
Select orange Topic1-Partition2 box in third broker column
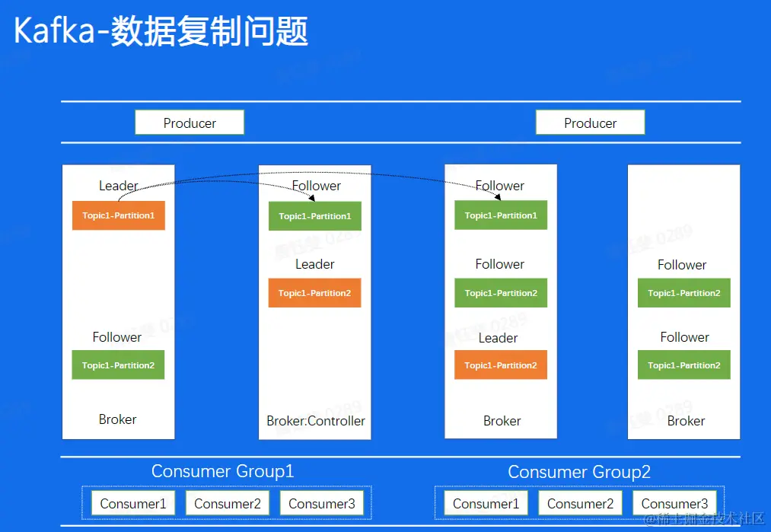pos(501,365)
